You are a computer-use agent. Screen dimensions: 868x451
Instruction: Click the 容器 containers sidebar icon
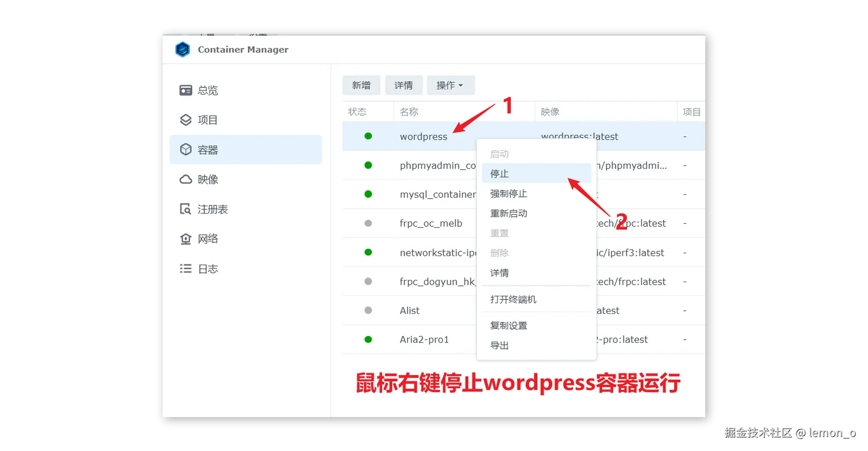pyautogui.click(x=185, y=149)
